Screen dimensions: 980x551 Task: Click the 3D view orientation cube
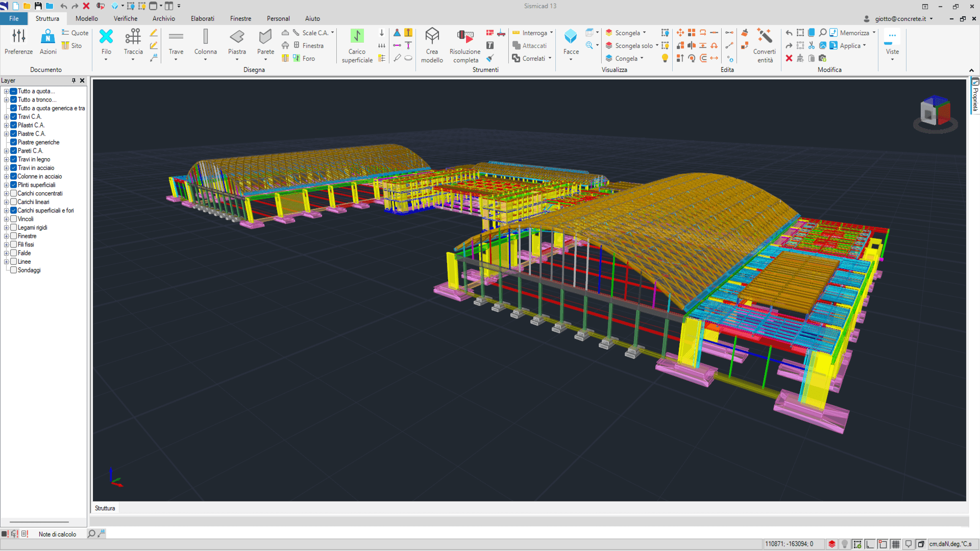(935, 112)
